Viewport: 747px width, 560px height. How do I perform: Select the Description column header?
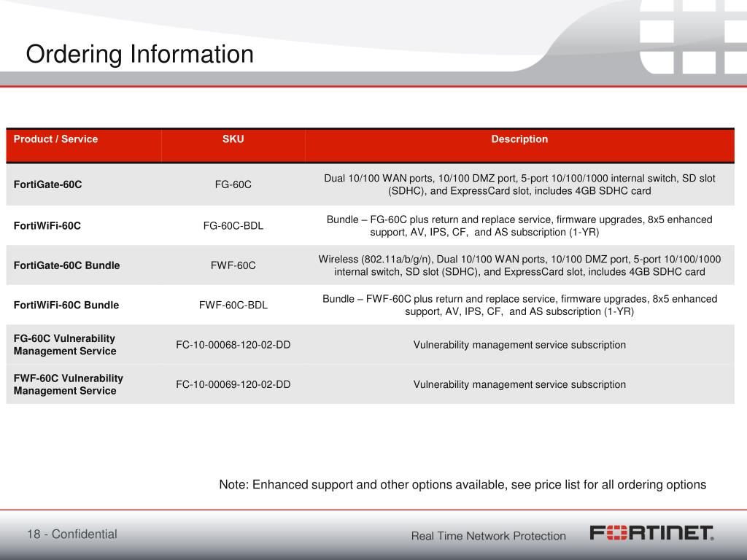coord(519,139)
